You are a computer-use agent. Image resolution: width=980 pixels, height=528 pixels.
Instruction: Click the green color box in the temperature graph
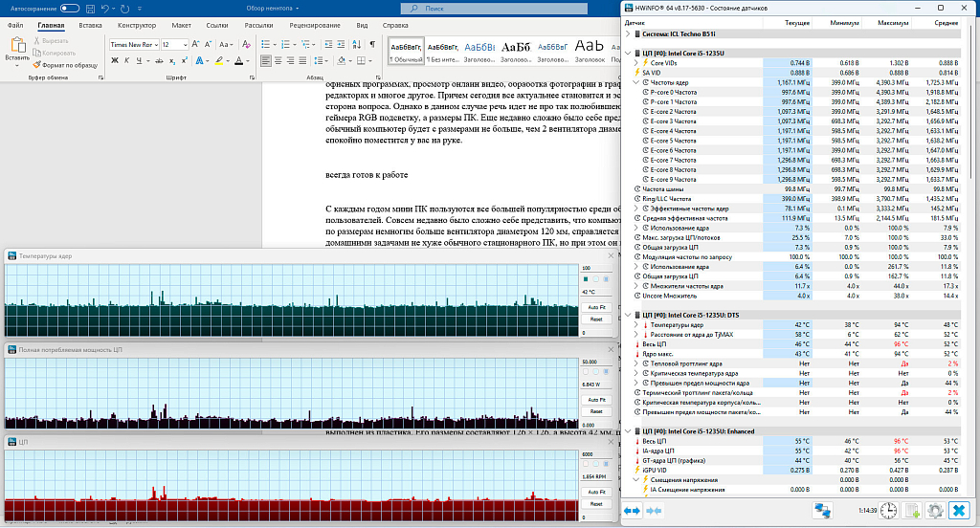click(x=586, y=279)
